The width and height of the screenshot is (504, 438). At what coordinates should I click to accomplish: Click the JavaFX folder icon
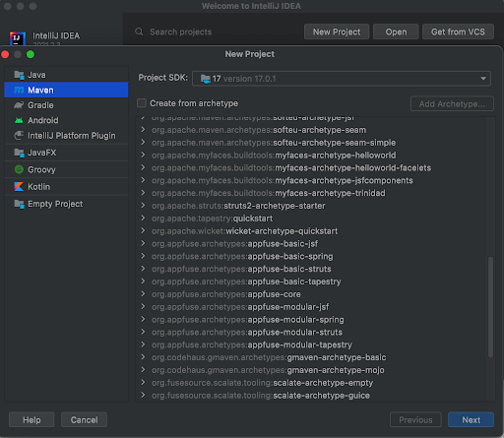click(x=19, y=153)
